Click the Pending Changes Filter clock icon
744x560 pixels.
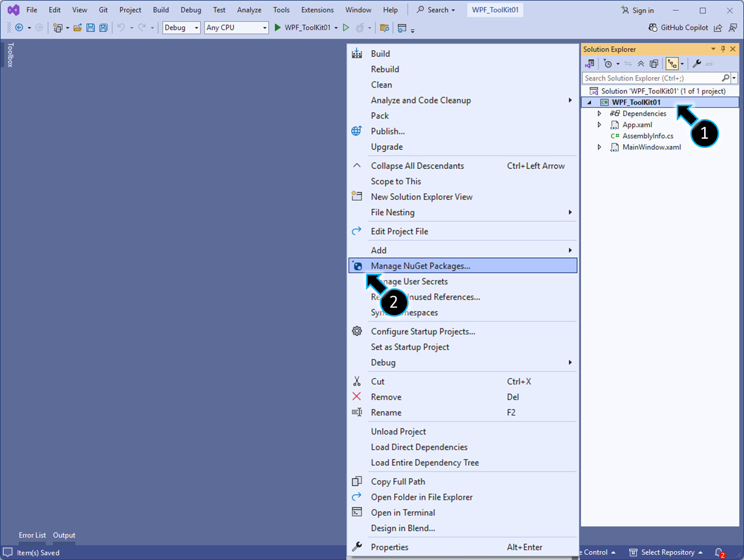pyautogui.click(x=608, y=64)
